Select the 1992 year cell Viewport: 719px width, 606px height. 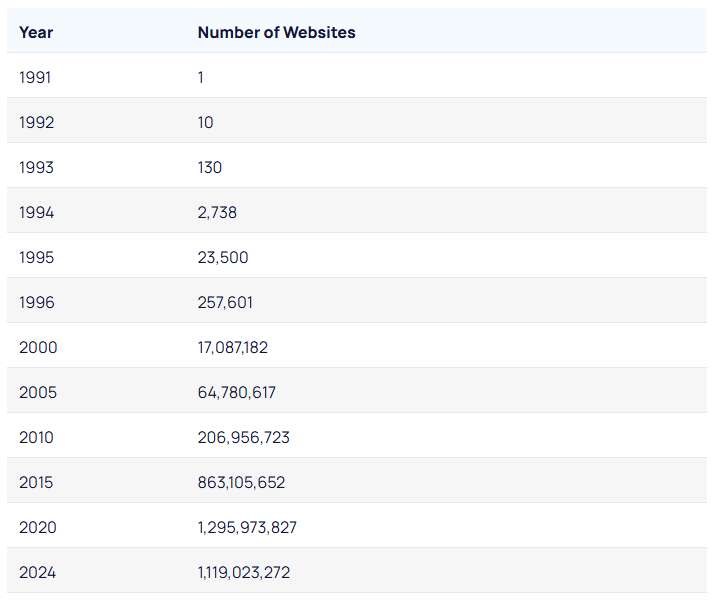(36, 122)
